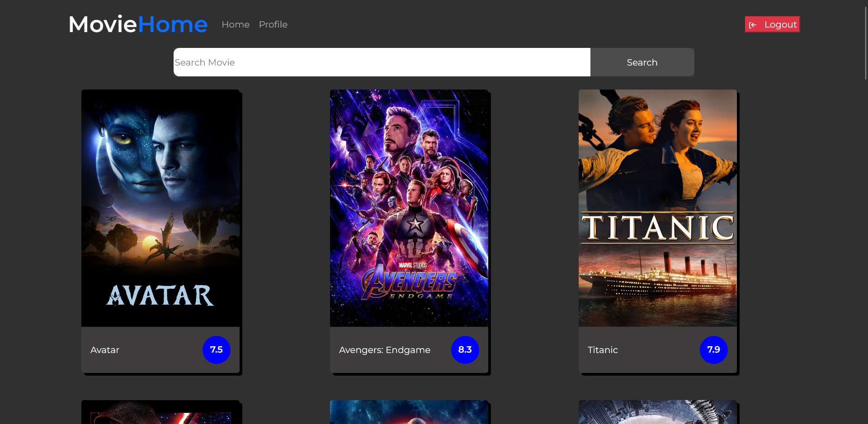Click the logout arrow icon
The width and height of the screenshot is (868, 424).
click(753, 24)
